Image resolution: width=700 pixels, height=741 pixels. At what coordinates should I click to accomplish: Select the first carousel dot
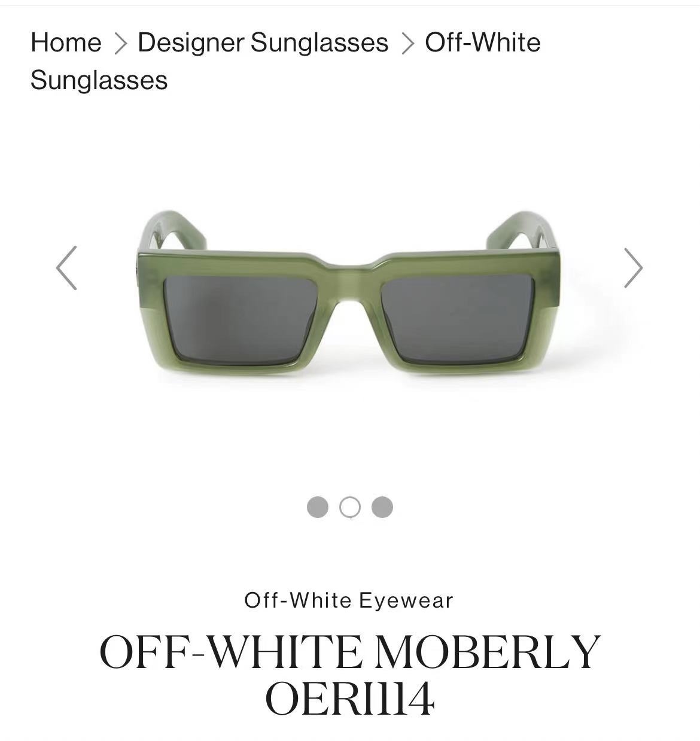coord(318,507)
